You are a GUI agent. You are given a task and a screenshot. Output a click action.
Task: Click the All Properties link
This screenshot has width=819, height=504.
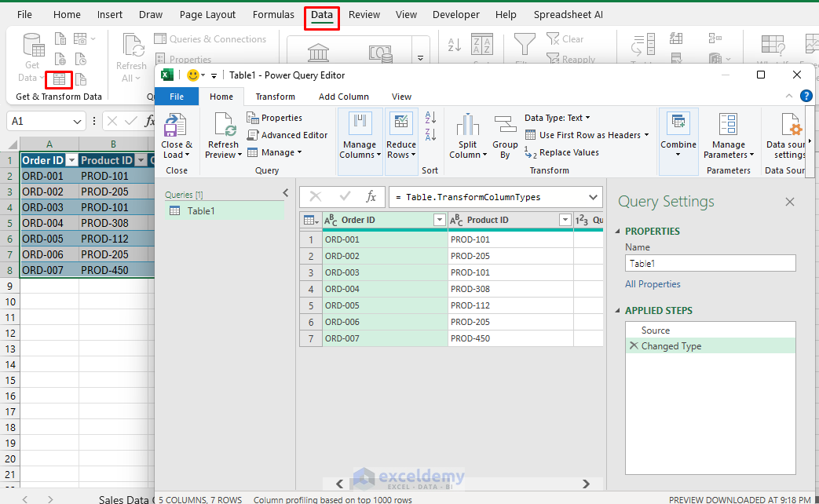[x=653, y=284]
